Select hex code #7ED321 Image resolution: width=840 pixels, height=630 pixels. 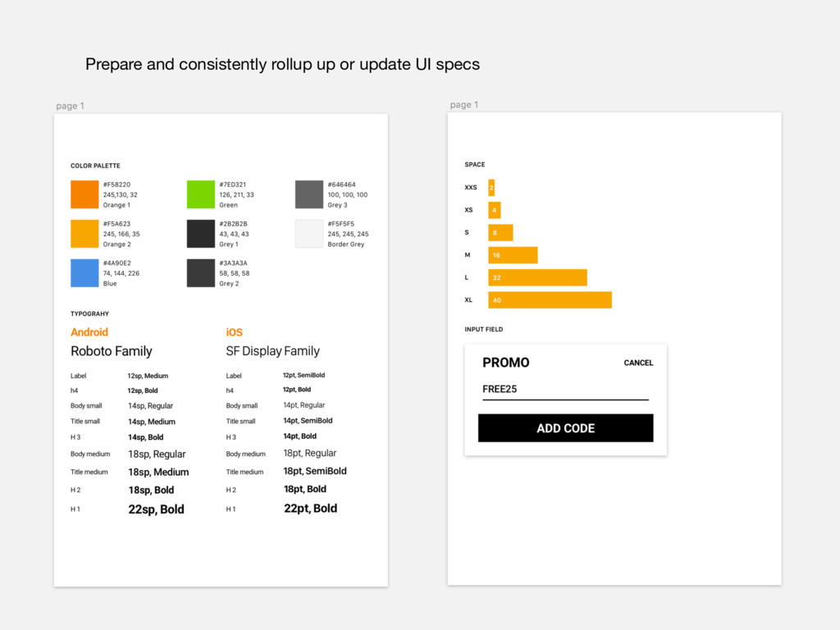tap(232, 185)
